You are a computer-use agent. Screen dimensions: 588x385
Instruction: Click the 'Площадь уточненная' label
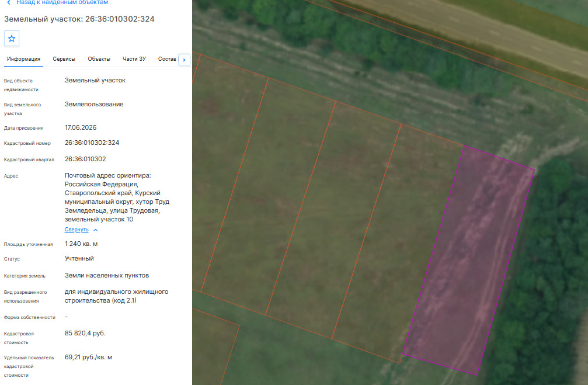[x=28, y=244]
